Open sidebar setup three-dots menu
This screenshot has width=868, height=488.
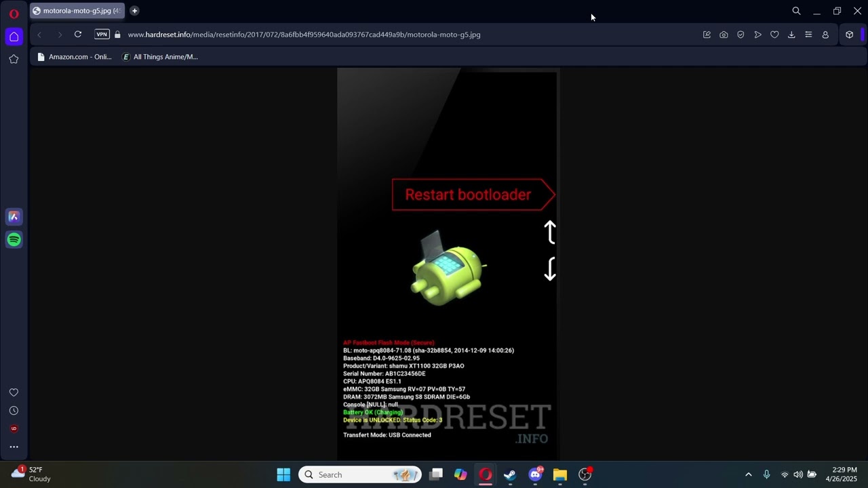[14, 447]
